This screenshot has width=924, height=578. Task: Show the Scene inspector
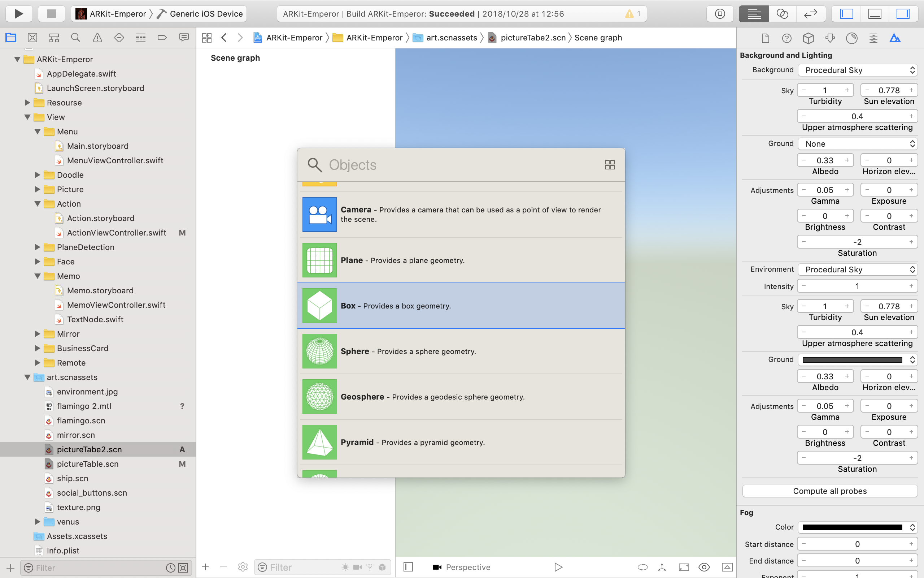pos(895,38)
